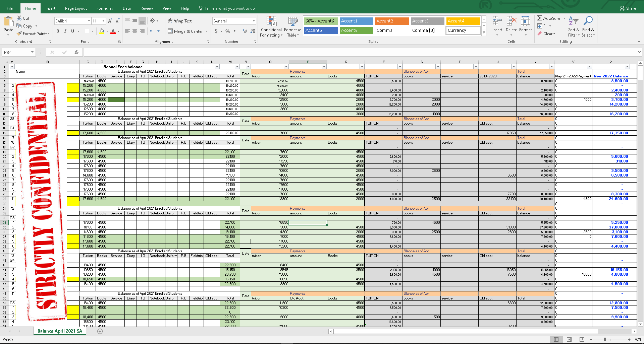Switch to the Data tab
The image size is (644, 344).
click(127, 8)
